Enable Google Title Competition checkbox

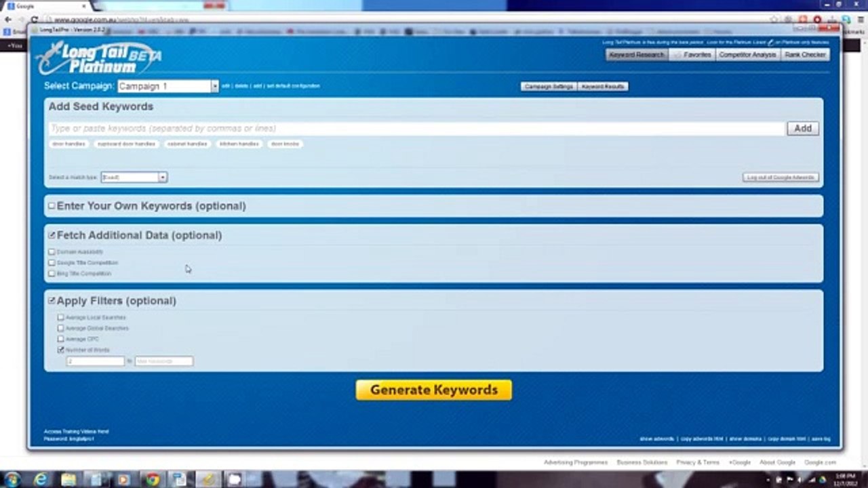tap(52, 263)
